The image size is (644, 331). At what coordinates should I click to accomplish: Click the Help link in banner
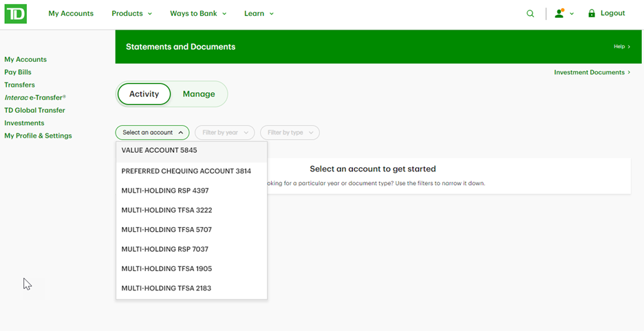coord(622,47)
